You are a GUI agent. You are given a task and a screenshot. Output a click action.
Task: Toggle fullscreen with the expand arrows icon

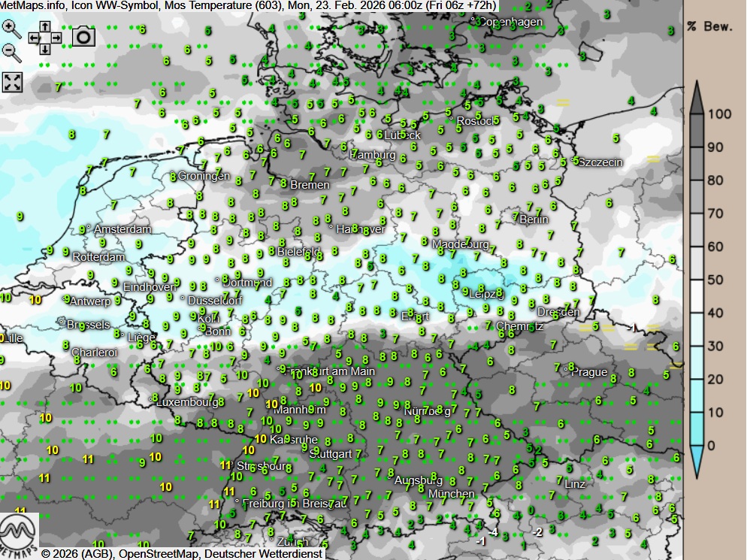click(13, 82)
